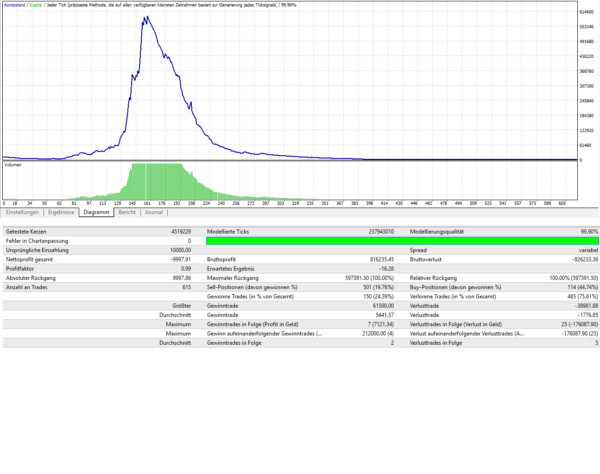Select largest win trade value 61500.00

coord(383,306)
